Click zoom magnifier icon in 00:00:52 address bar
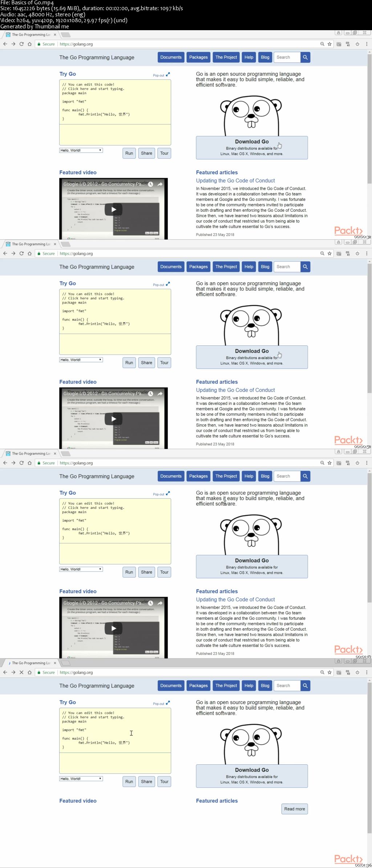The width and height of the screenshot is (372, 868). pyautogui.click(x=322, y=253)
